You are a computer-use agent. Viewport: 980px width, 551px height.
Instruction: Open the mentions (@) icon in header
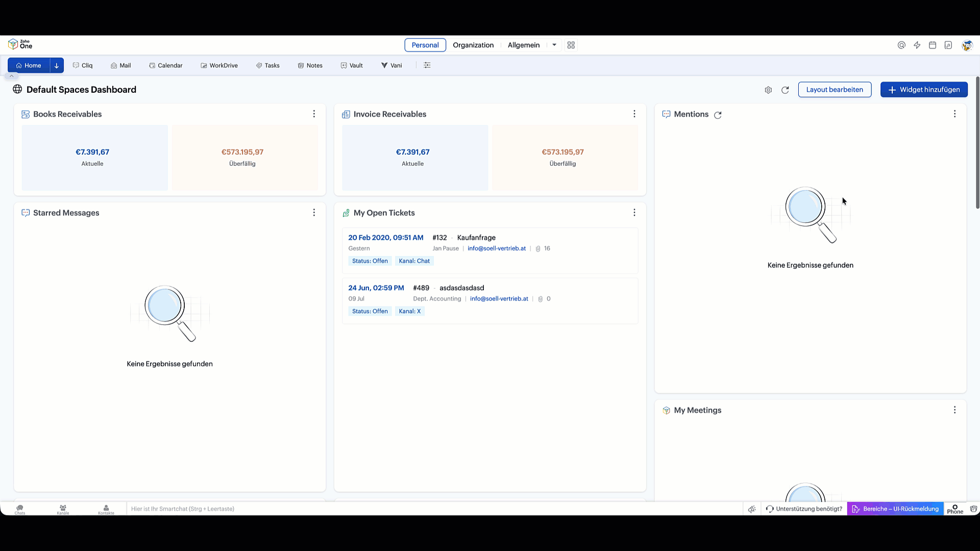click(x=901, y=45)
